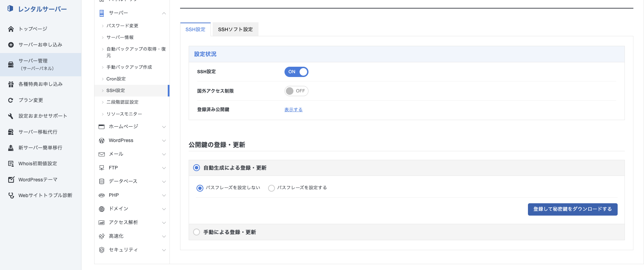This screenshot has height=270, width=644.
Task: Click the upload icon beside 新サーバー簡単移行
Action: 11,148
